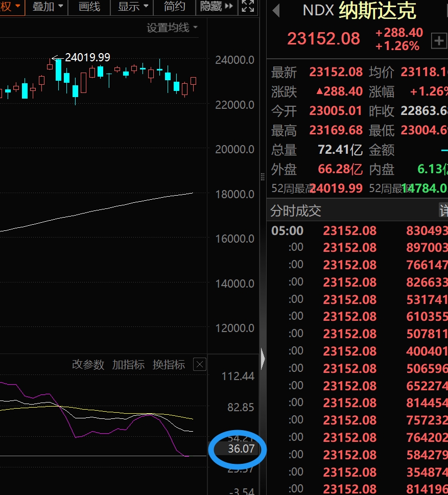Toggle the 隐藏 hide panel button
The width and height of the screenshot is (448, 495).
[216, 7]
